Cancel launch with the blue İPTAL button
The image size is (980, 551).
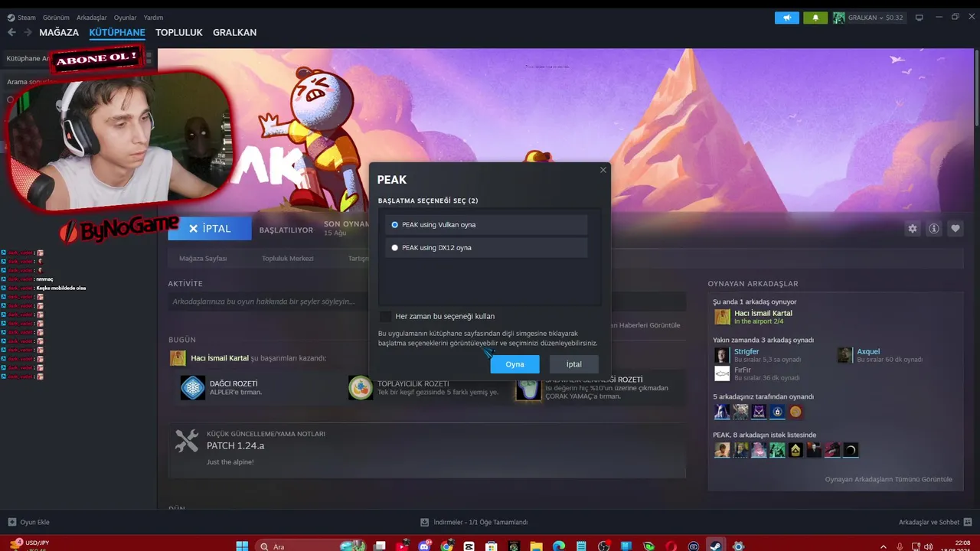point(210,229)
